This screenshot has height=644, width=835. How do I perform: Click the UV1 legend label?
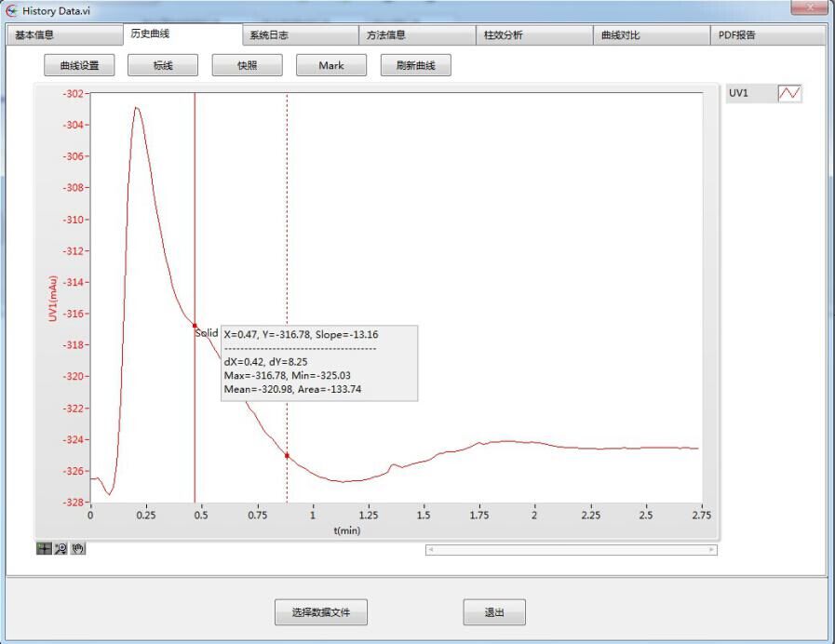pos(739,93)
